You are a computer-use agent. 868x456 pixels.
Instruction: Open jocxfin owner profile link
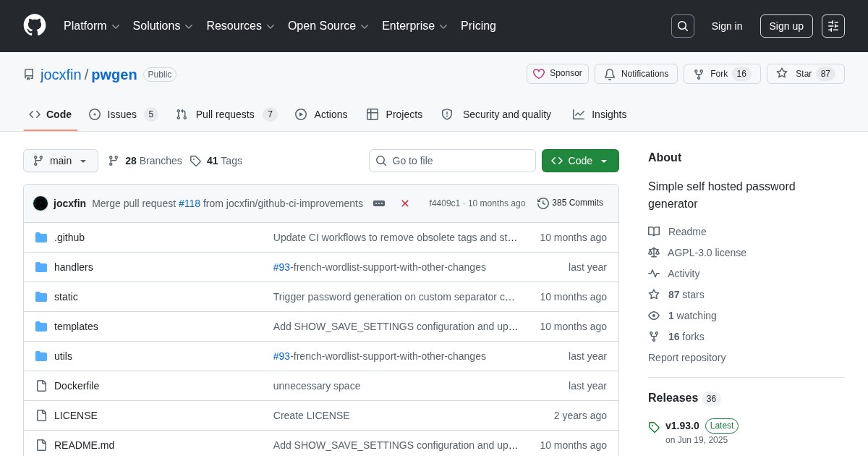coord(61,75)
